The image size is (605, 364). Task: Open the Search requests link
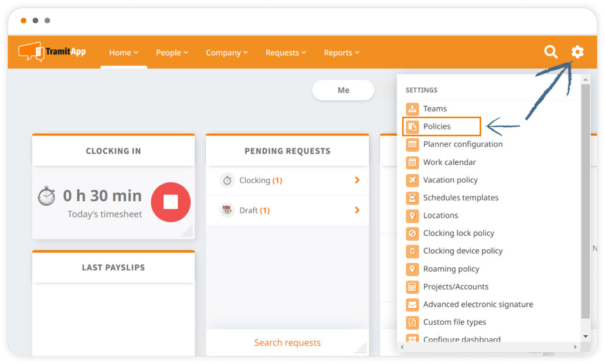(x=287, y=342)
